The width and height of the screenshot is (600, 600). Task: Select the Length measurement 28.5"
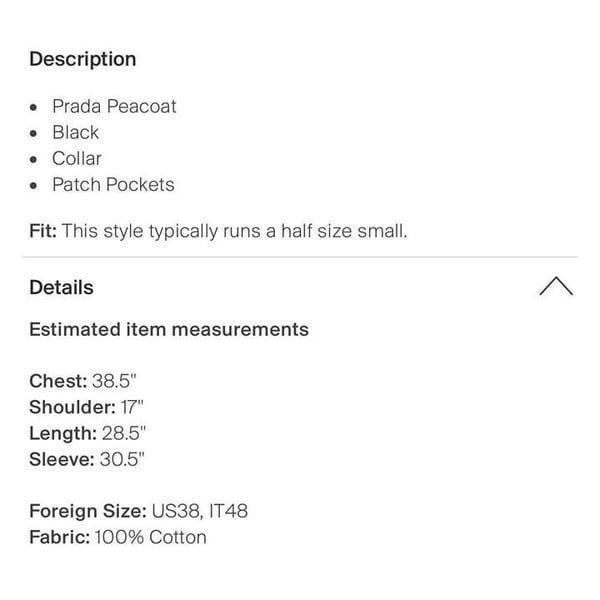pyautogui.click(x=124, y=433)
